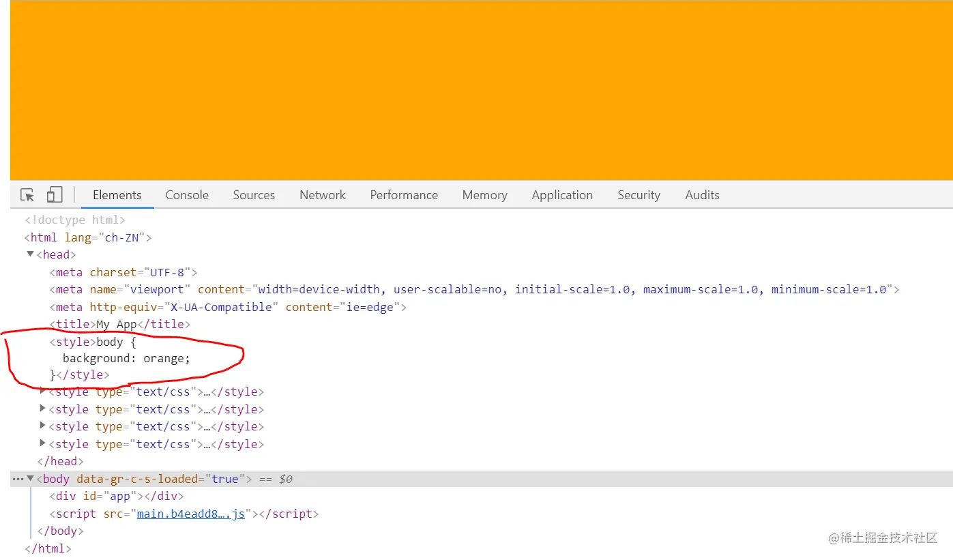Expand the fourth style type="text/css" node
Screen dimensions: 953x560
43,443
